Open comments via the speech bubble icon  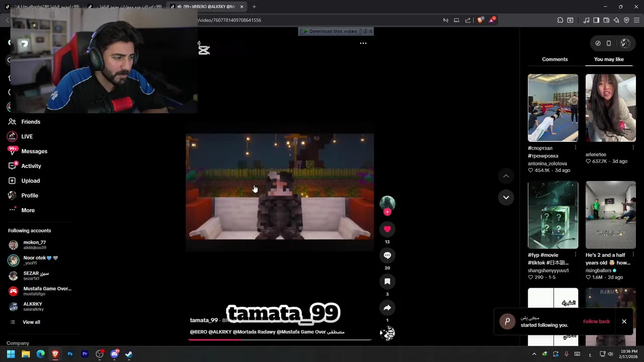coord(387,255)
